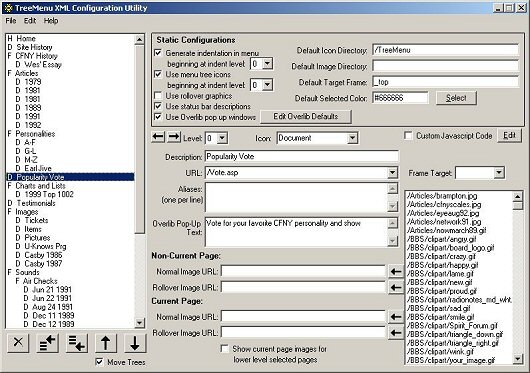
Task: Insert image into Non-Current Normal Image URL
Action: pyautogui.click(x=395, y=271)
